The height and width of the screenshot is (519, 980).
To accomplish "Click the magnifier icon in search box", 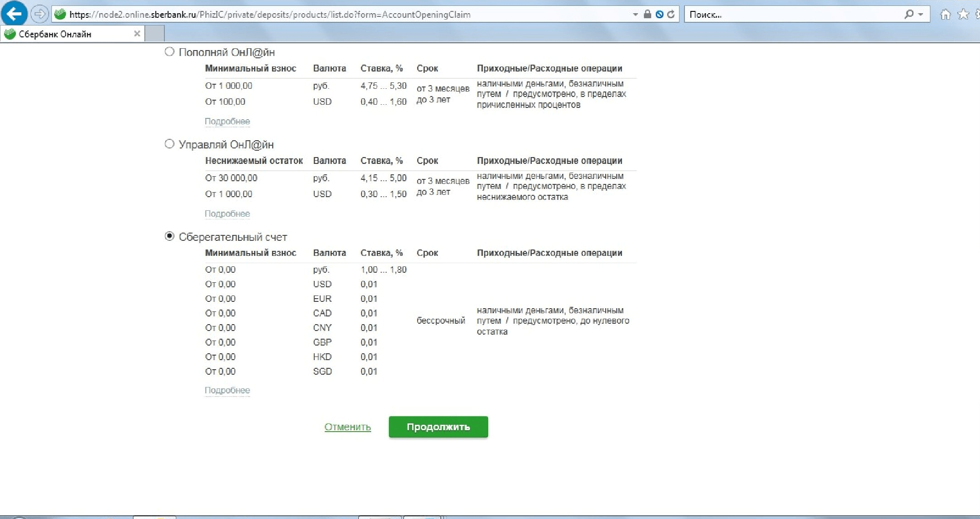I will pos(909,14).
